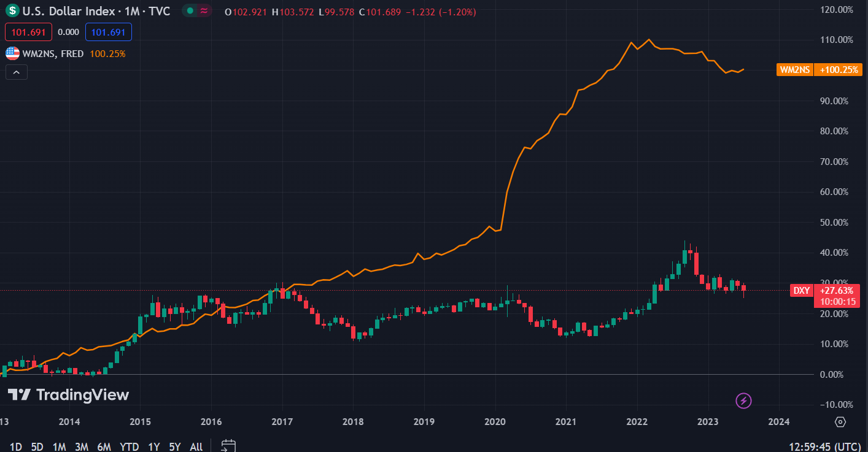868x452 pixels.
Task: Select the 3M time range
Action: [x=82, y=446]
